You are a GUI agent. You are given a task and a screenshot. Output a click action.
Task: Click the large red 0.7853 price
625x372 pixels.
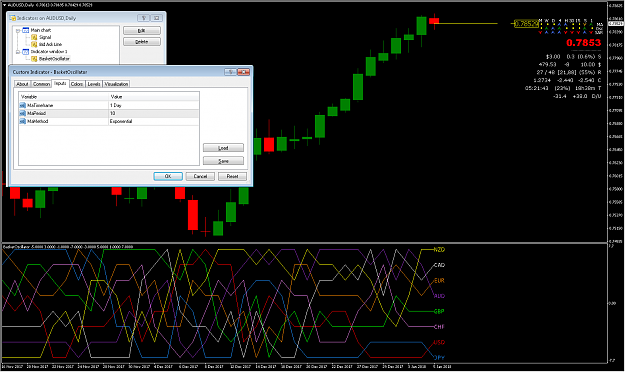point(584,43)
